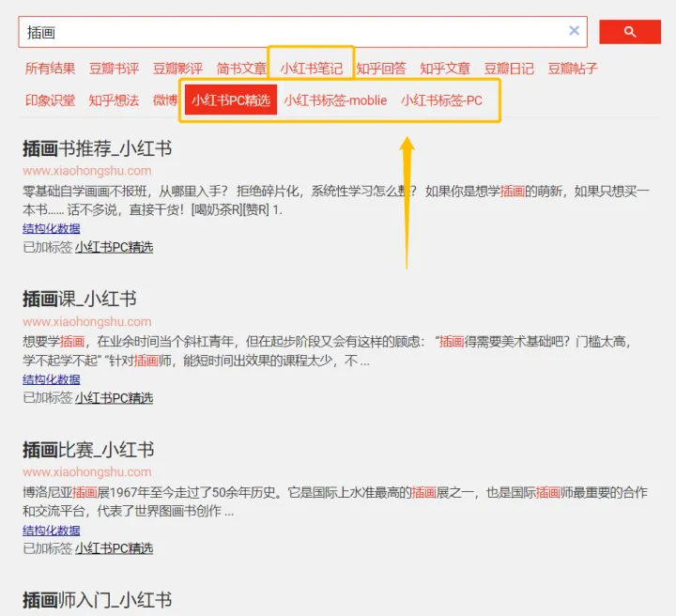Open the result titled 插画课_小红书
676x616 pixels.
pos(80,300)
